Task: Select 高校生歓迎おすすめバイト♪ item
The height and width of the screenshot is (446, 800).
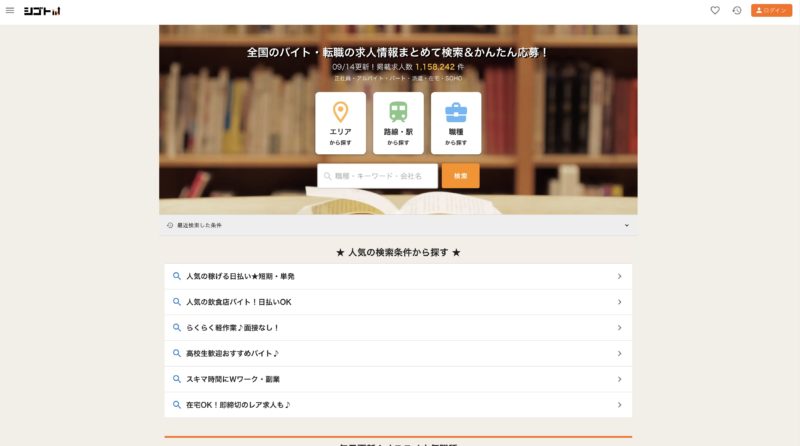Action: pyautogui.click(x=232, y=353)
